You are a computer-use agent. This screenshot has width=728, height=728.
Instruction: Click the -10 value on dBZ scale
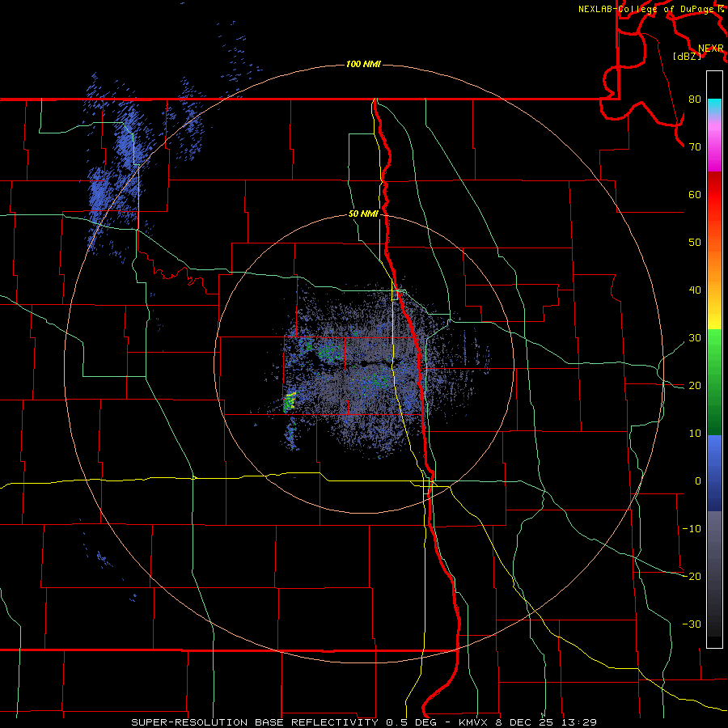click(692, 529)
